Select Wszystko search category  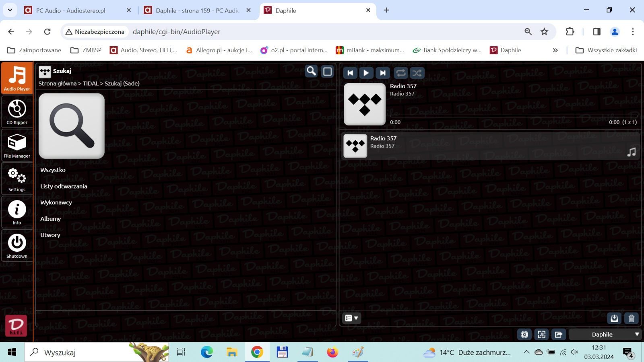(x=53, y=170)
